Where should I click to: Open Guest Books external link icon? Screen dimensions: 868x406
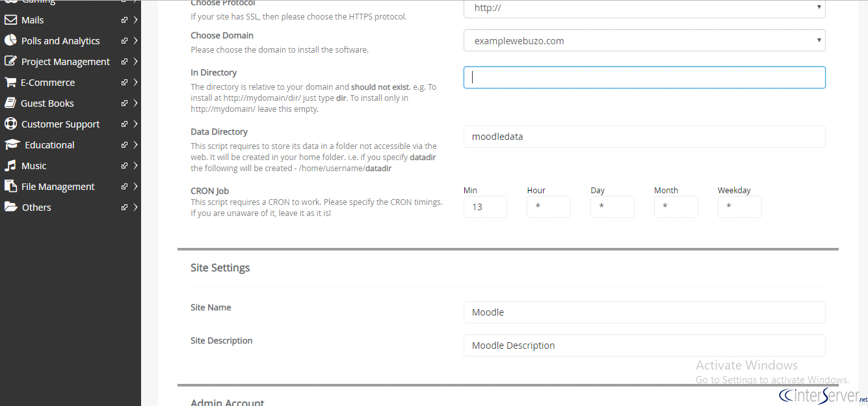[124, 103]
